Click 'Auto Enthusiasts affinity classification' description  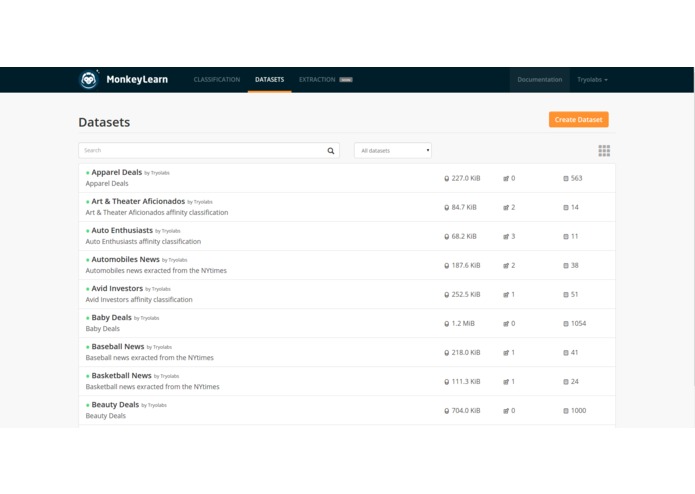tap(143, 242)
